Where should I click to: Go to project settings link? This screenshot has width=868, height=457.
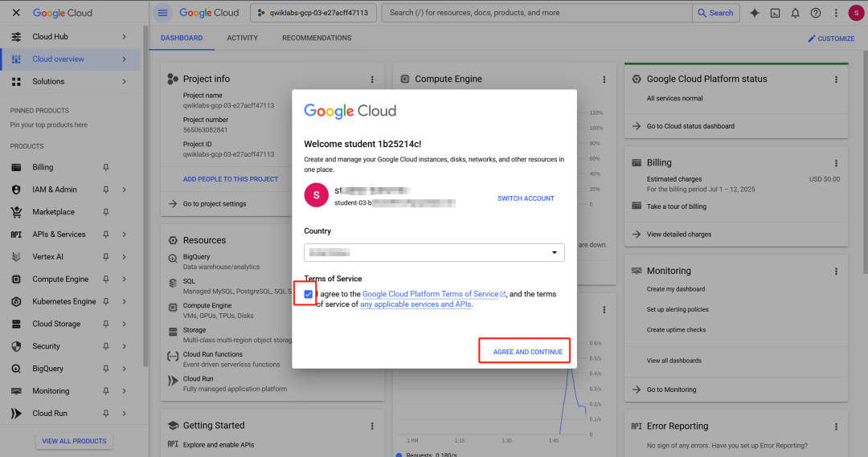(x=215, y=204)
